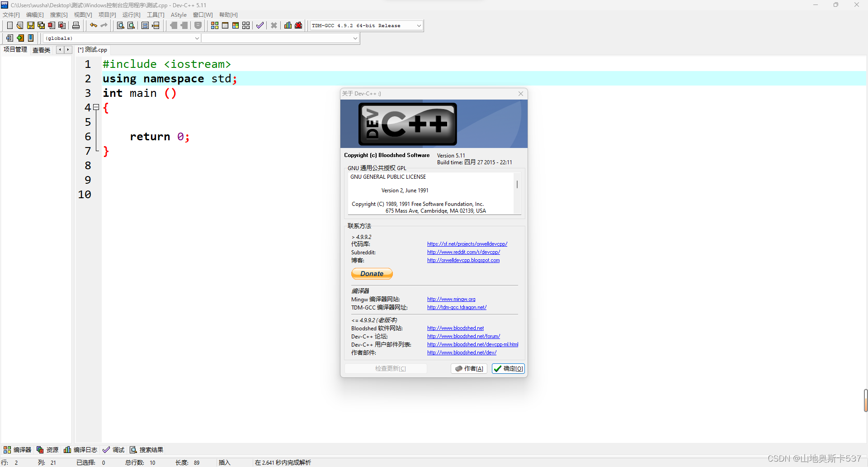The height and width of the screenshot is (467, 868).
Task: Open the sf.net orwelldevcpp project link
Action: [x=467, y=244]
